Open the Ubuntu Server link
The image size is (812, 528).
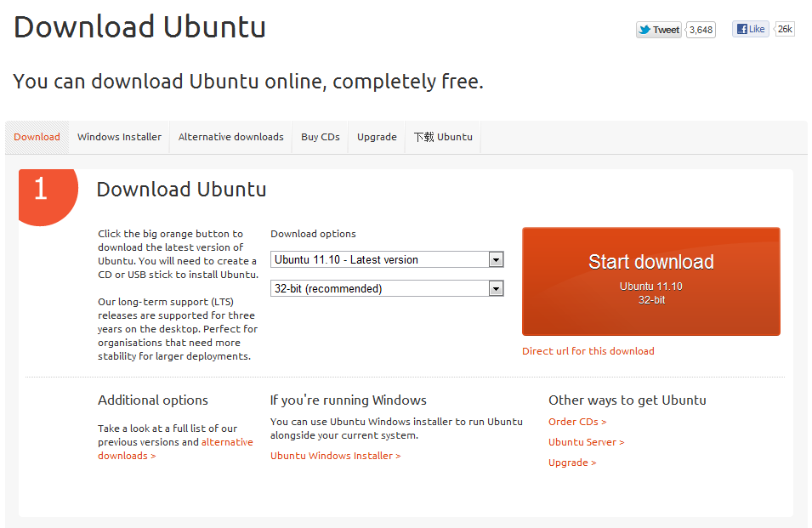(586, 442)
